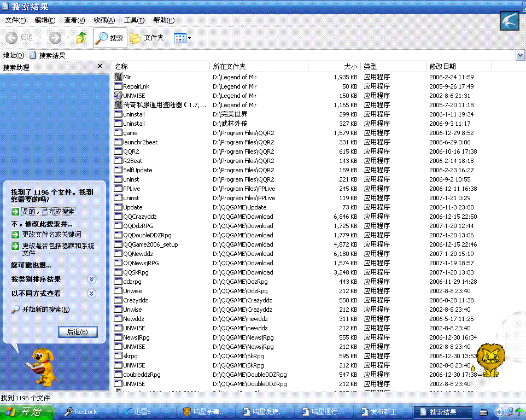Click the Windows 开始 Start button
The width and height of the screenshot is (526, 420).
pyautogui.click(x=27, y=412)
